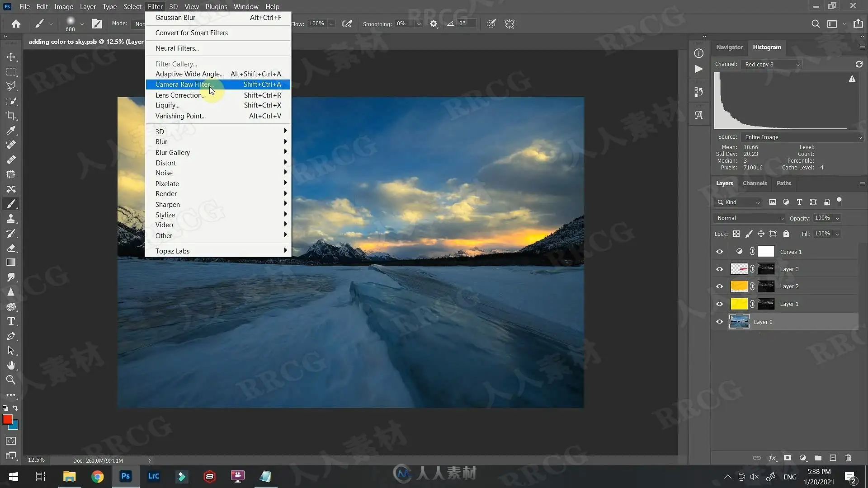Screen dimensions: 868x488
Task: Select the Clone Stamp tool
Action: tap(11, 219)
